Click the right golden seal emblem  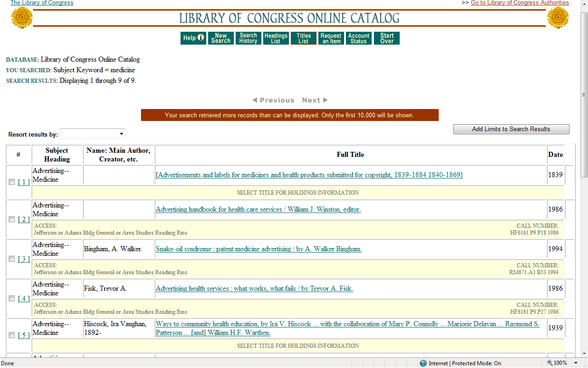(558, 18)
